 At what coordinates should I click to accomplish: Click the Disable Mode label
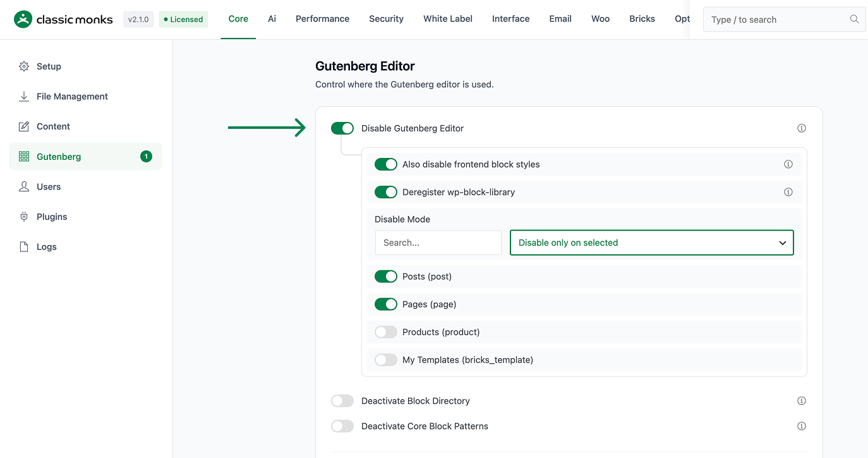[402, 219]
